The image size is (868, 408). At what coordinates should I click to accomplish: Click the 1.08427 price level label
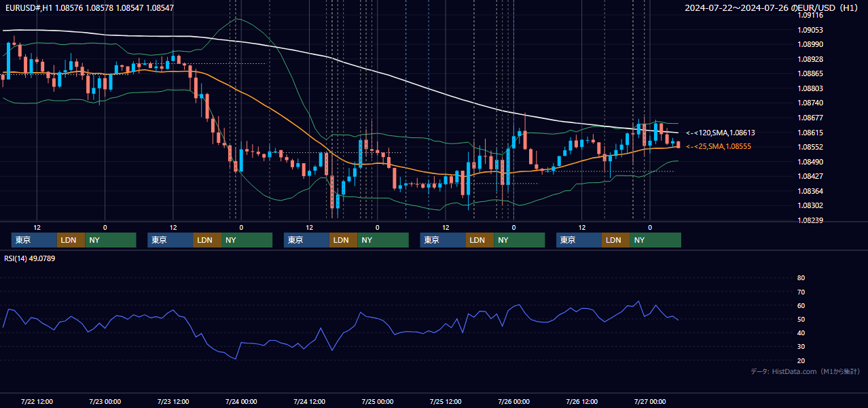[x=810, y=176]
